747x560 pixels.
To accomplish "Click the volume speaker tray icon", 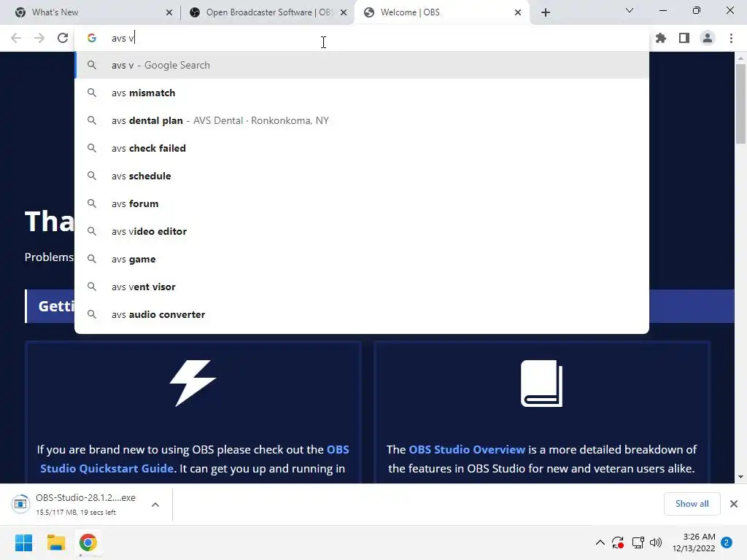I will (x=656, y=542).
